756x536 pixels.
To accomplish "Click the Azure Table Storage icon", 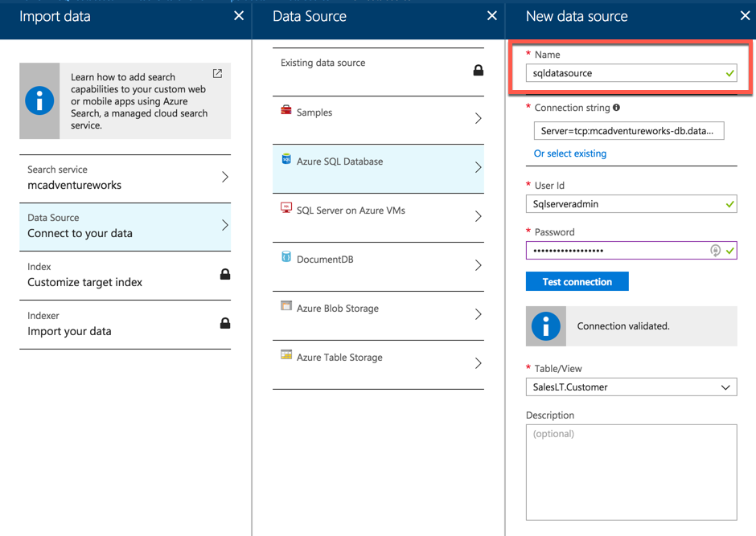I will pyautogui.click(x=286, y=355).
